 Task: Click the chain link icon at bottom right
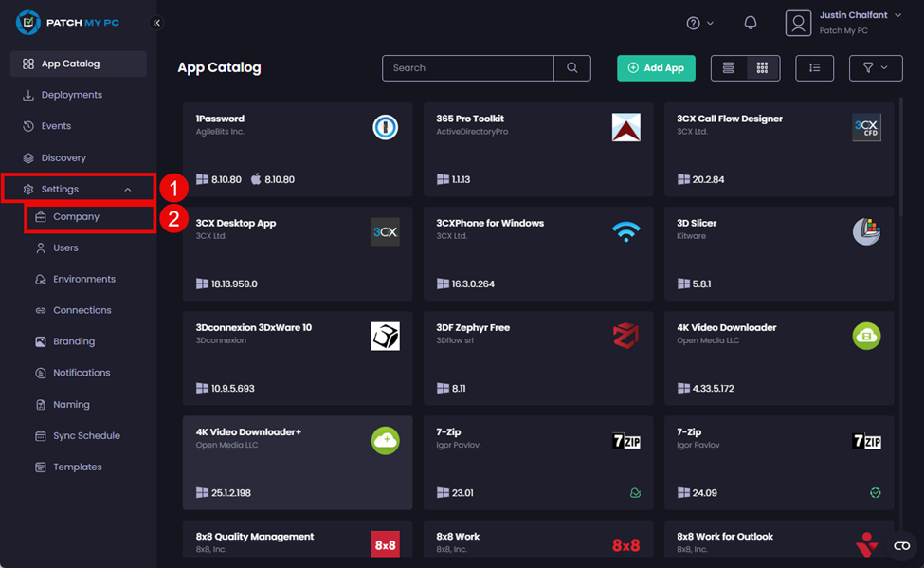[900, 545]
